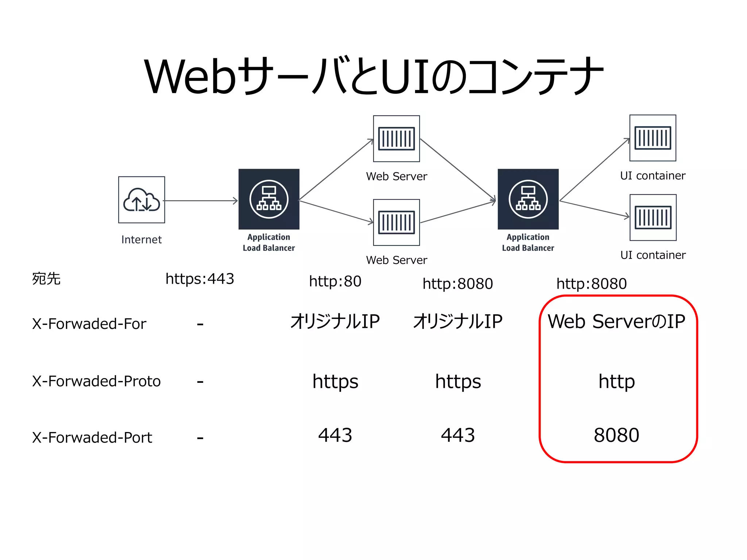Select the first Application Load Balancer icon
Viewport: 747px width, 560px height.
[x=269, y=199]
